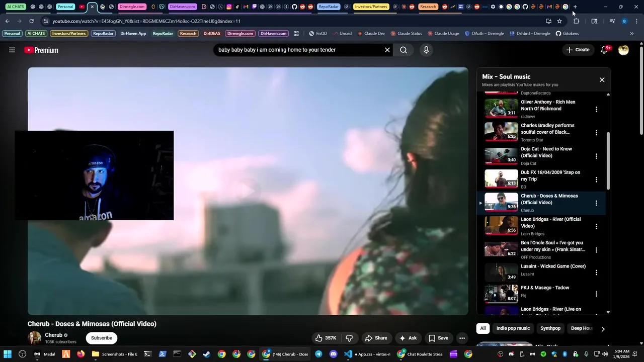Select the Indie pop music chip
This screenshot has height=362, width=644.
tap(513, 328)
